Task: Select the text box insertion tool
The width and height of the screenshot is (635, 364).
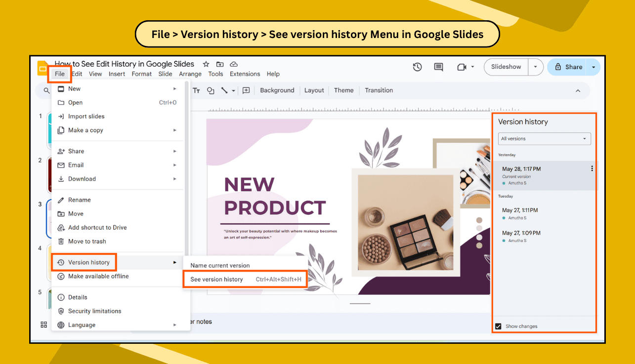Action: click(x=196, y=90)
